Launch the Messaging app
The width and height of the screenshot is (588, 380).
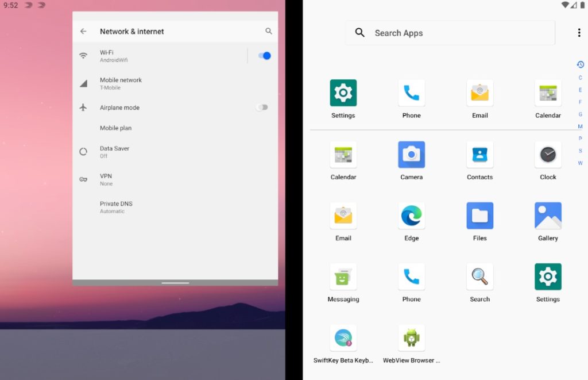coord(343,277)
